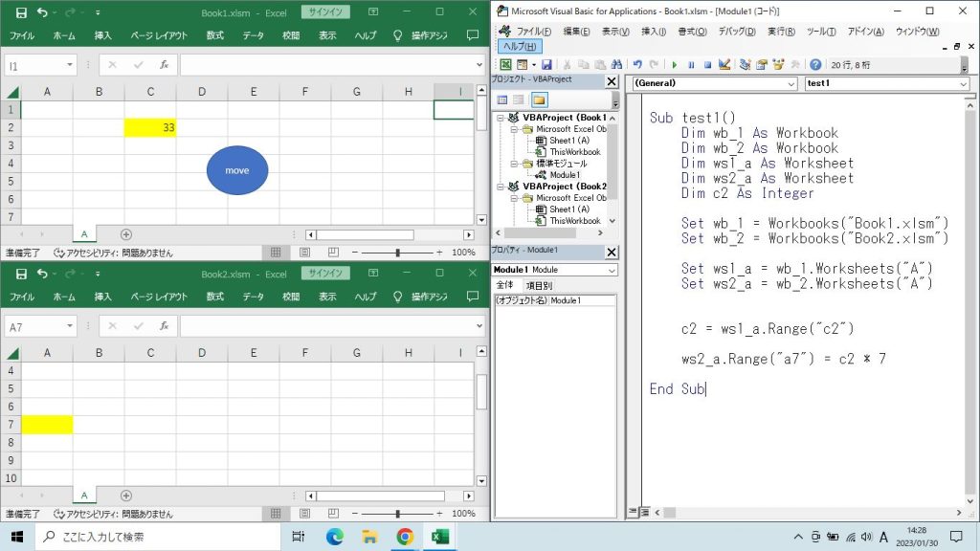Click Toggle Folders button in Project Explorer
This screenshot has width=980, height=551.
[539, 99]
